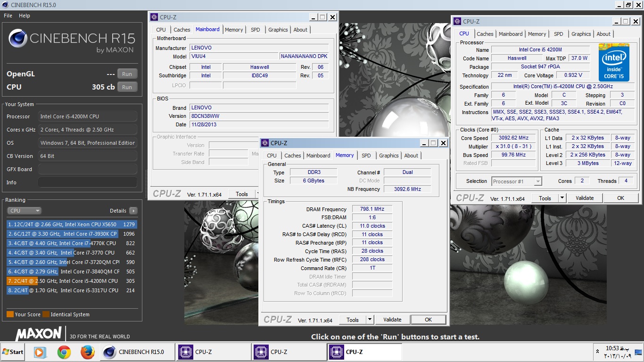Viewport: 644px width, 362px height.
Task: Select the active third CPU-Z taskbar button
Action: pyautogui.click(x=365, y=352)
